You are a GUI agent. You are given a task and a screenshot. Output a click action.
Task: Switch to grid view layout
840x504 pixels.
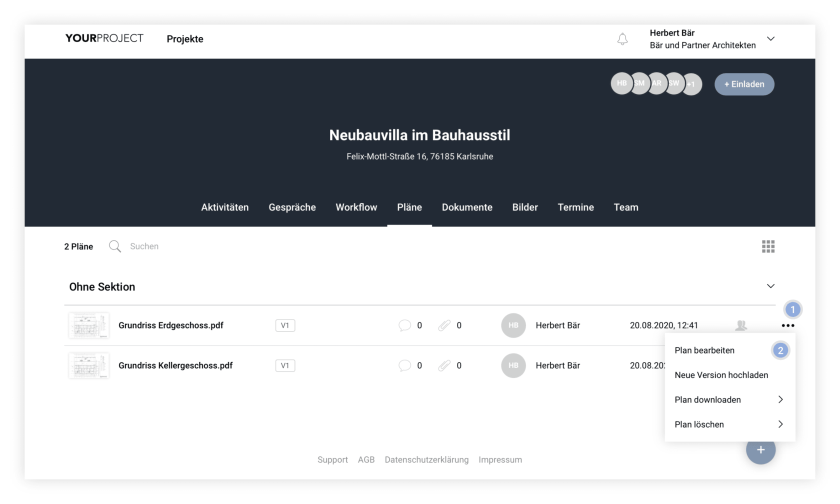point(768,246)
